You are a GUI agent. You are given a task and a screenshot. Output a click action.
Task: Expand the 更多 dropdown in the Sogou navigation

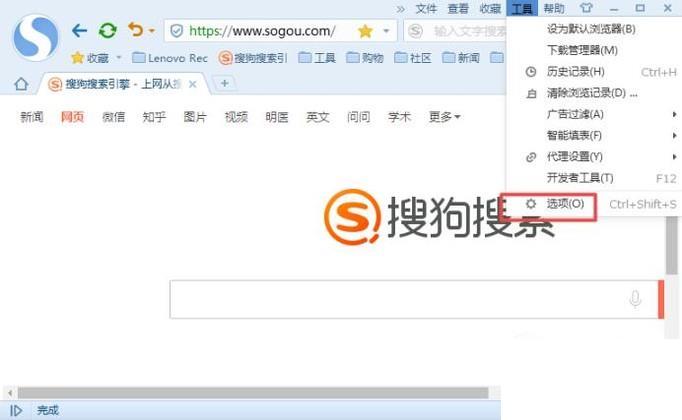pyautogui.click(x=445, y=118)
